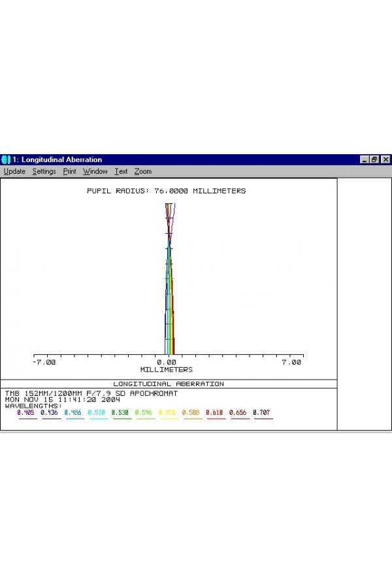Maximize the Longitudinal Aberration window
Screen dimensions: 392x588
click(x=374, y=159)
